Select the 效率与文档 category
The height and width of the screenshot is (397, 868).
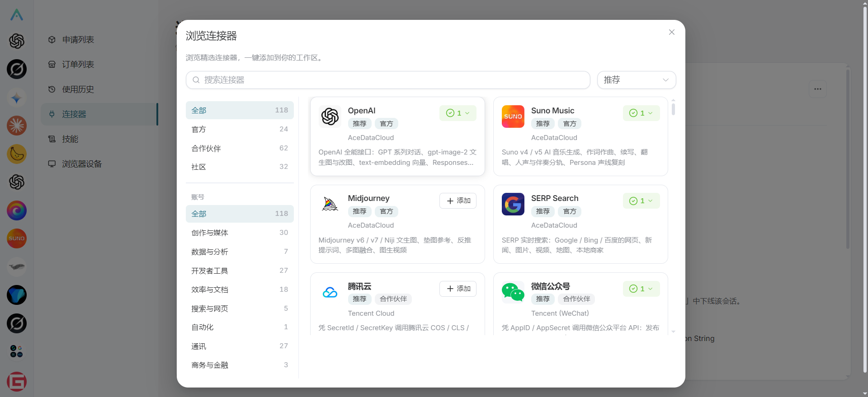point(240,290)
